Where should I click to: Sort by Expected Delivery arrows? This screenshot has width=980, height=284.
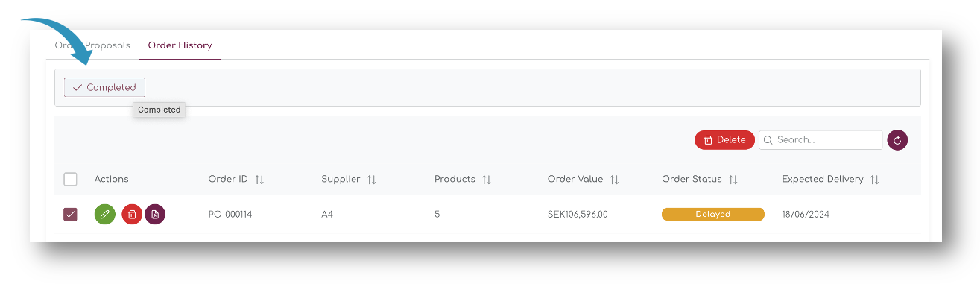point(874,180)
